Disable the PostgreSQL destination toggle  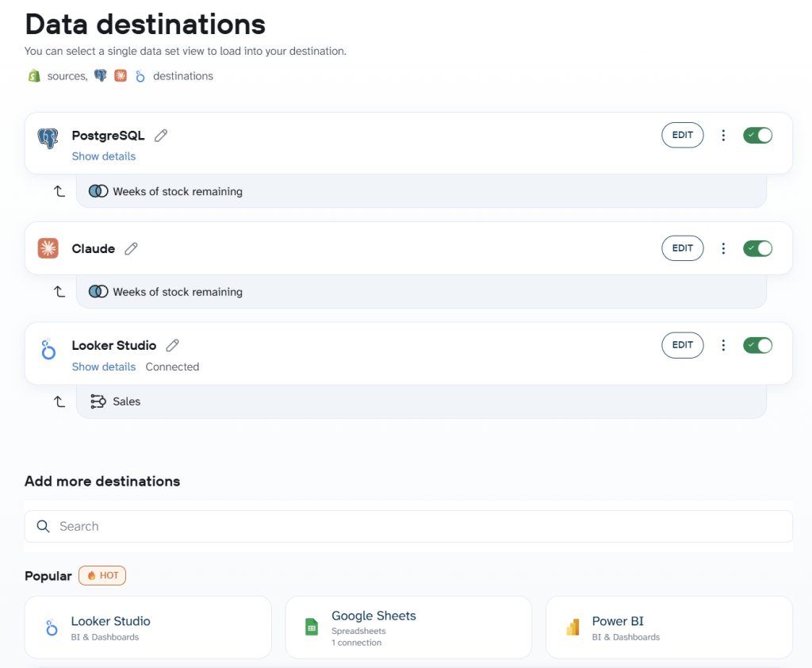(x=757, y=135)
